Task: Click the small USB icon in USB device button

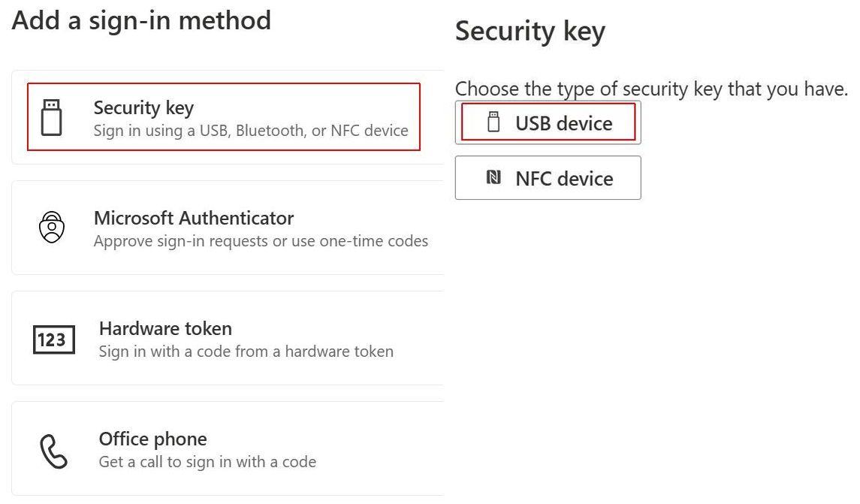Action: pos(493,122)
